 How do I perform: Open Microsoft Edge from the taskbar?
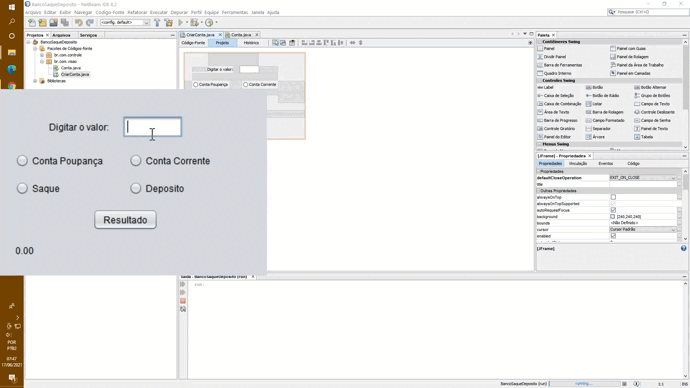coord(12,69)
